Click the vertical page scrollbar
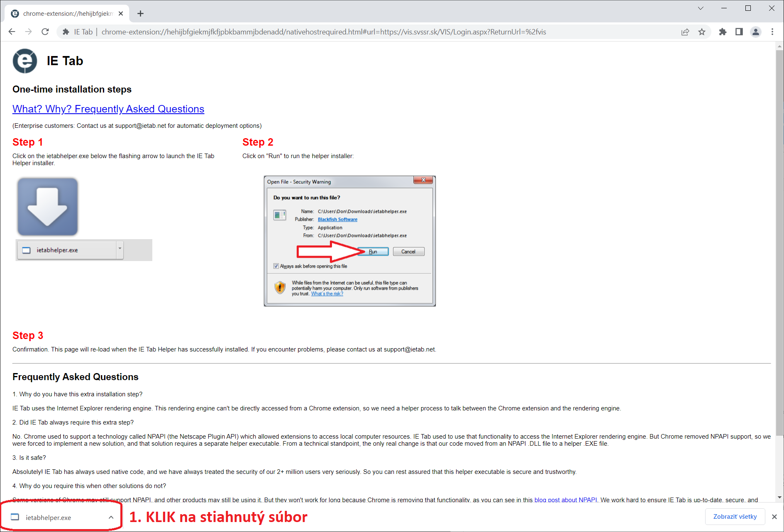Viewport: 784px width, 532px height. point(779,243)
